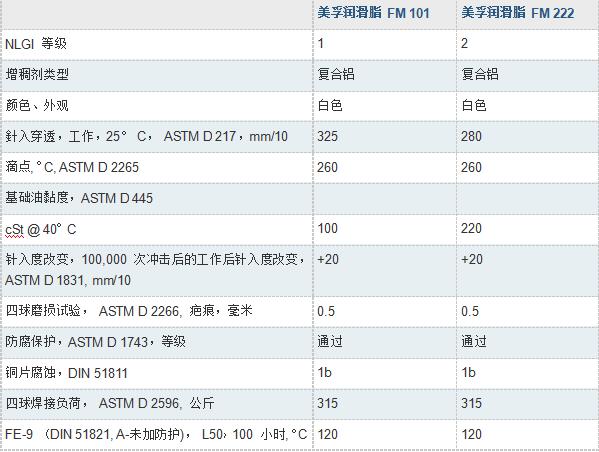Screen dimensions: 599x452
Task: Select the 滴点 ASTM D 2265 label
Action: tap(72, 167)
